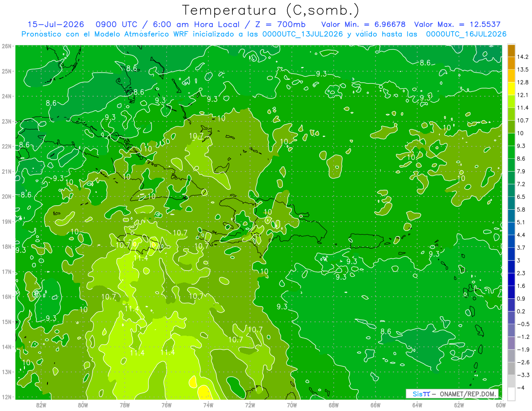This screenshot has width=532, height=411.
Task: Click the valid-until time '0000UTC_16JUL2026'
Action: click(466, 34)
